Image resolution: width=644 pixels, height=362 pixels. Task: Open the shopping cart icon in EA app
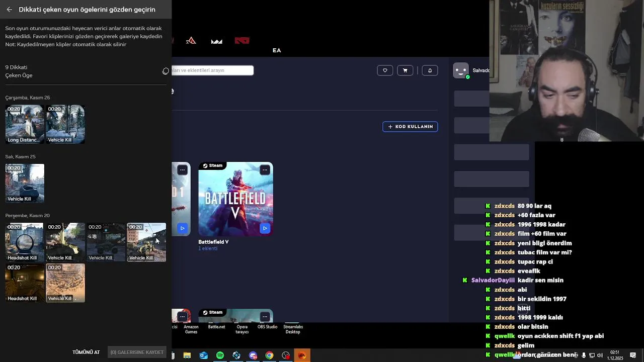(405, 70)
